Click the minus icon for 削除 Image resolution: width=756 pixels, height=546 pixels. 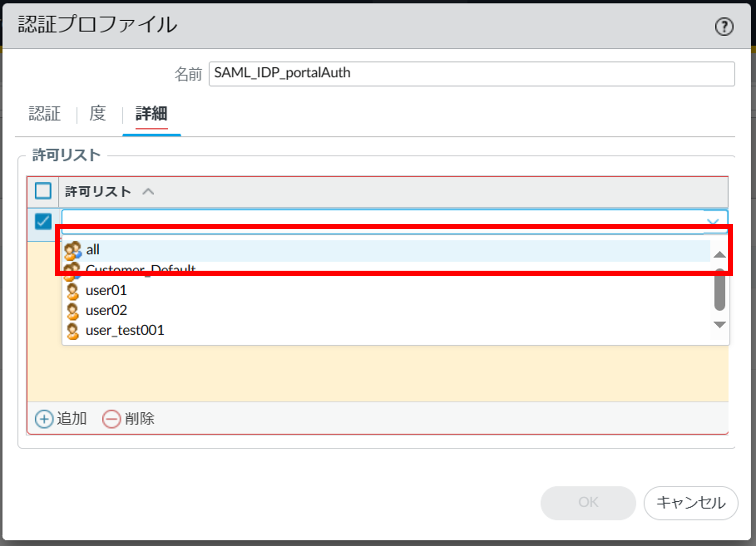(x=111, y=419)
